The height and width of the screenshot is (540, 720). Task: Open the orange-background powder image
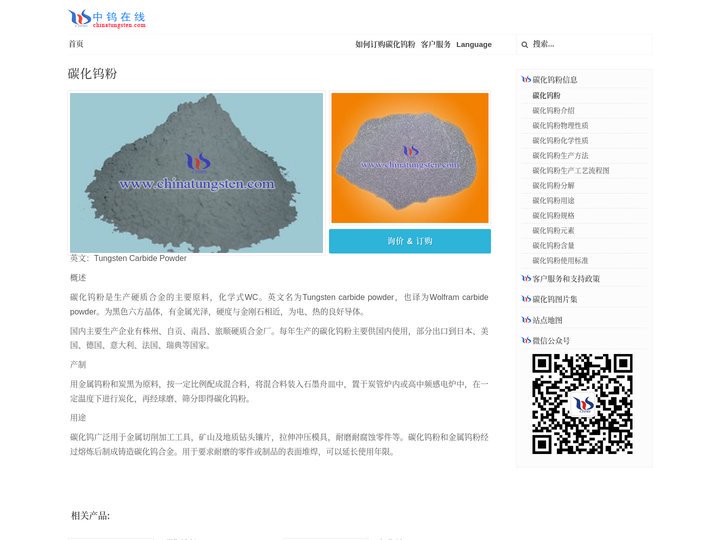tap(410, 158)
